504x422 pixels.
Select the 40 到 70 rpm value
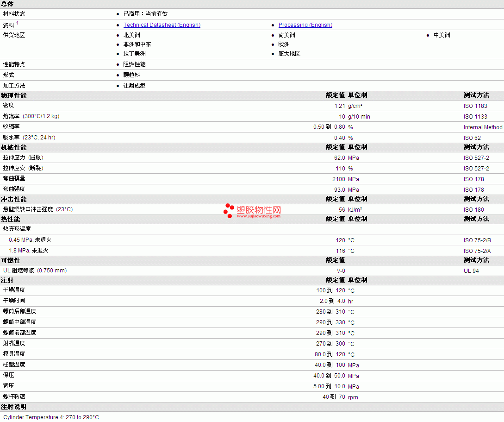click(340, 397)
